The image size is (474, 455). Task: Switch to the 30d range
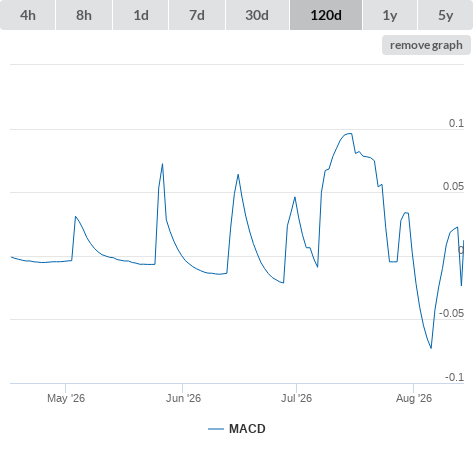tap(257, 15)
